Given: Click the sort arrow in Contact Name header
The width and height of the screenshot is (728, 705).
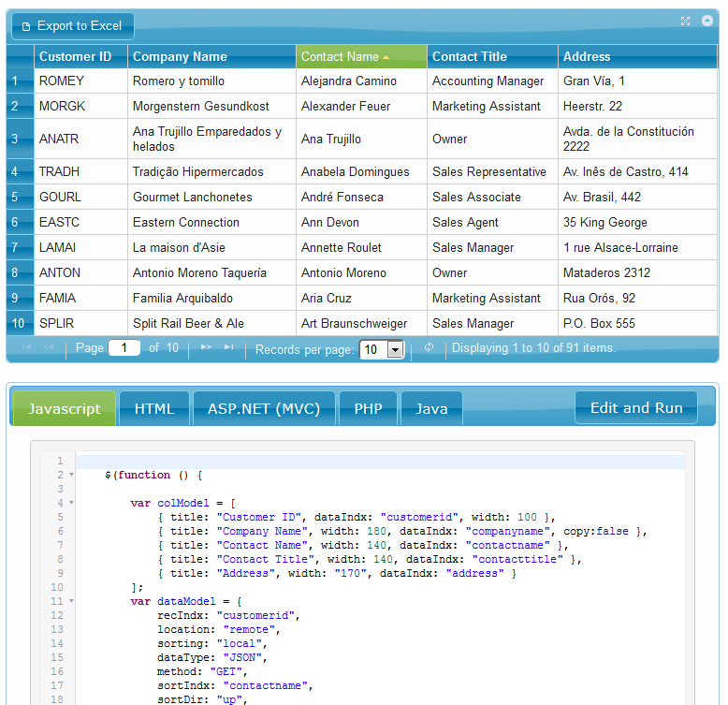Looking at the screenshot, I should click(x=386, y=58).
